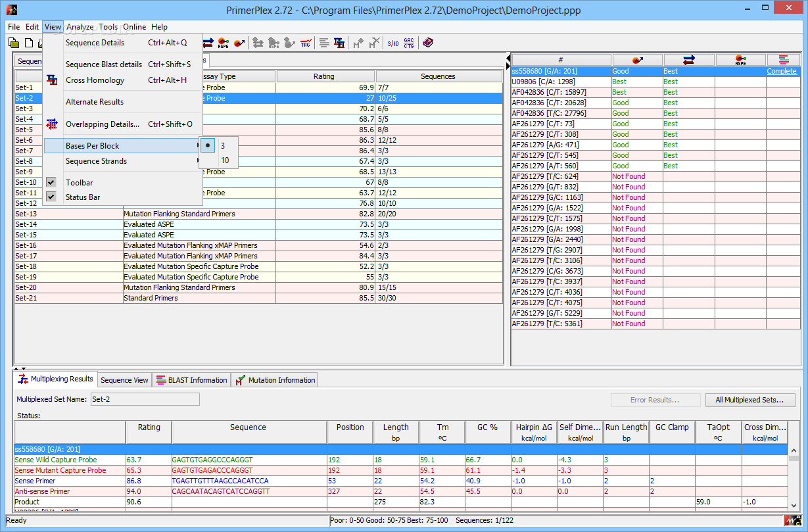This screenshot has width=808, height=532.
Task: Select sequence AF261279 [T/C: 5361]
Action: (x=655, y=324)
